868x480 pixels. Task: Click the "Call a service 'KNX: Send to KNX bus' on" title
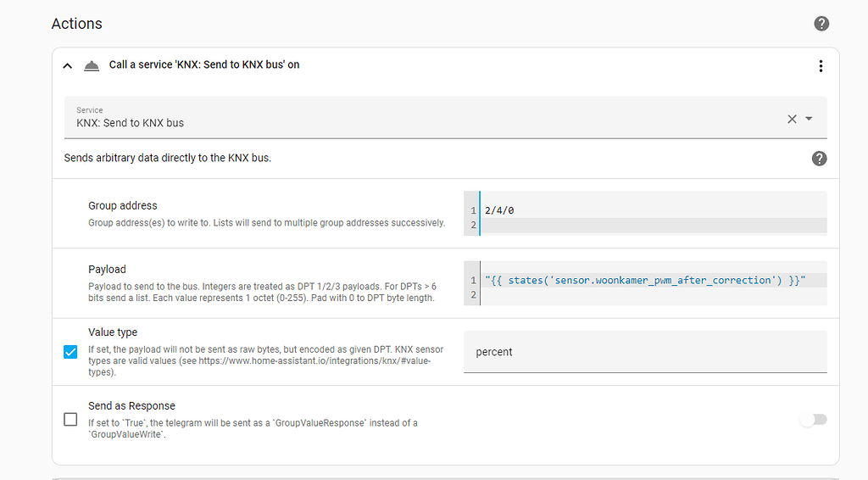coord(204,65)
